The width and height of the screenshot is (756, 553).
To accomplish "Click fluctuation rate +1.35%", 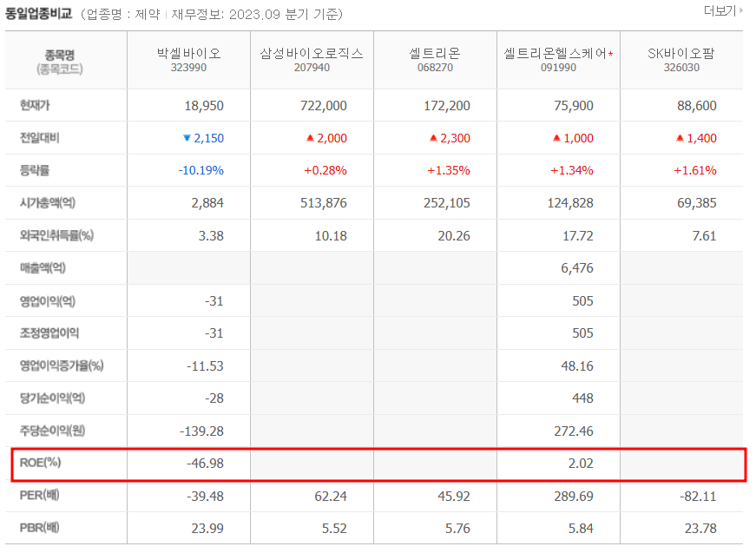I will [449, 170].
